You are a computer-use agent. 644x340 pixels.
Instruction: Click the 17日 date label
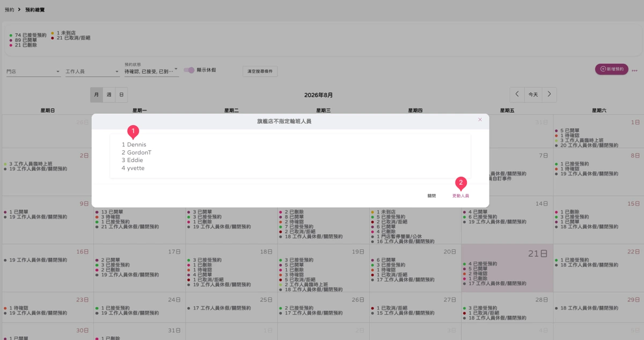174,252
